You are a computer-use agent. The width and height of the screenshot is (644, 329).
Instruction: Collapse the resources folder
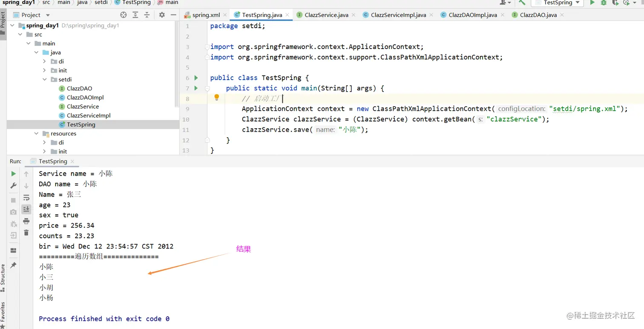pyautogui.click(x=37, y=133)
